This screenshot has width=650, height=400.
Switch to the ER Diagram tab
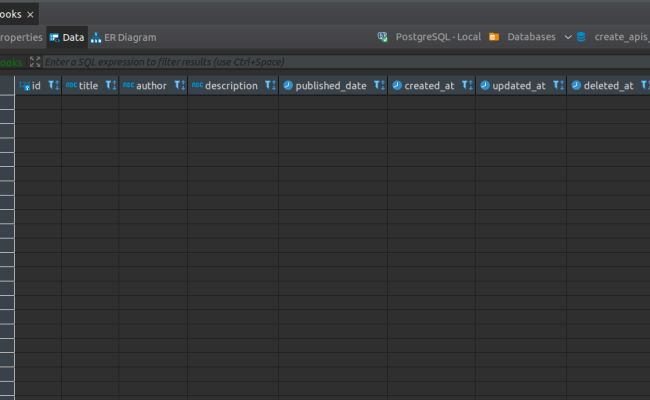click(124, 37)
